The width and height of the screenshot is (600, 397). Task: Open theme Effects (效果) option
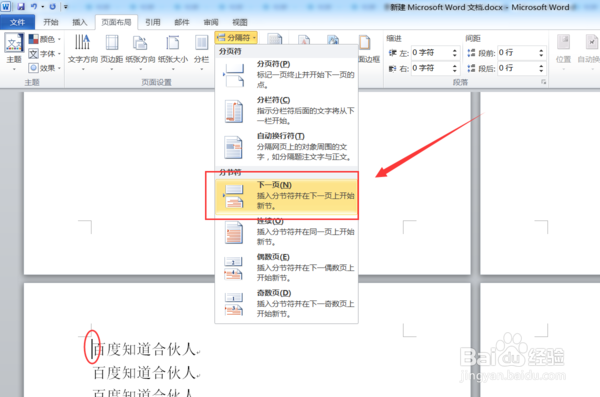[x=45, y=68]
